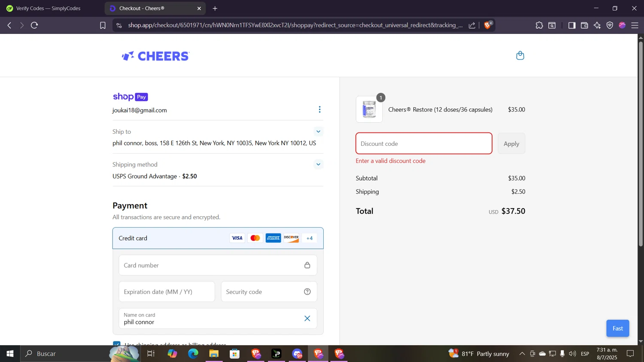Toggle the browser sidebar panel icon
This screenshot has width=644, height=362.
click(572, 25)
